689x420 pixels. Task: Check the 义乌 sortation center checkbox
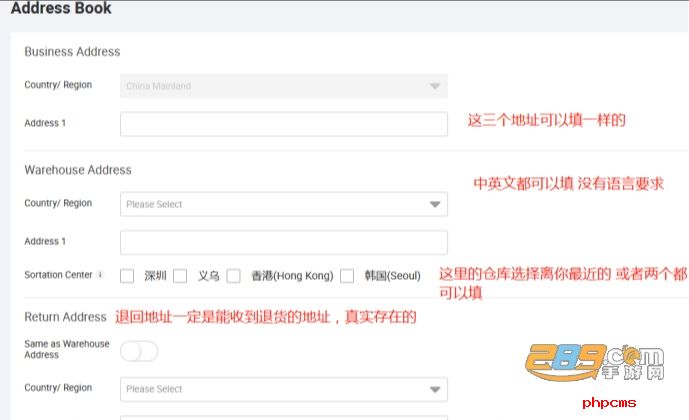coord(180,276)
